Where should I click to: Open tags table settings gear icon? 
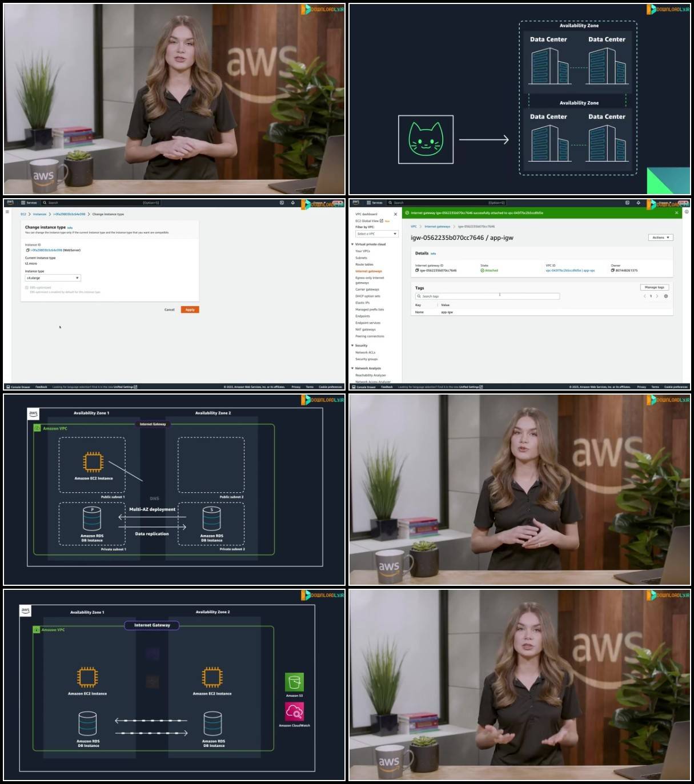pyautogui.click(x=666, y=296)
